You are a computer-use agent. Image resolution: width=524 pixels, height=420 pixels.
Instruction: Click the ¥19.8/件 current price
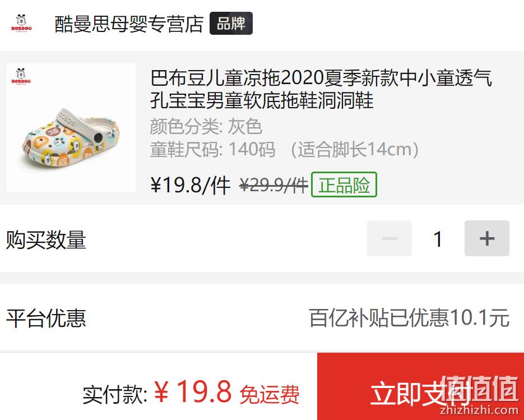coord(191,185)
